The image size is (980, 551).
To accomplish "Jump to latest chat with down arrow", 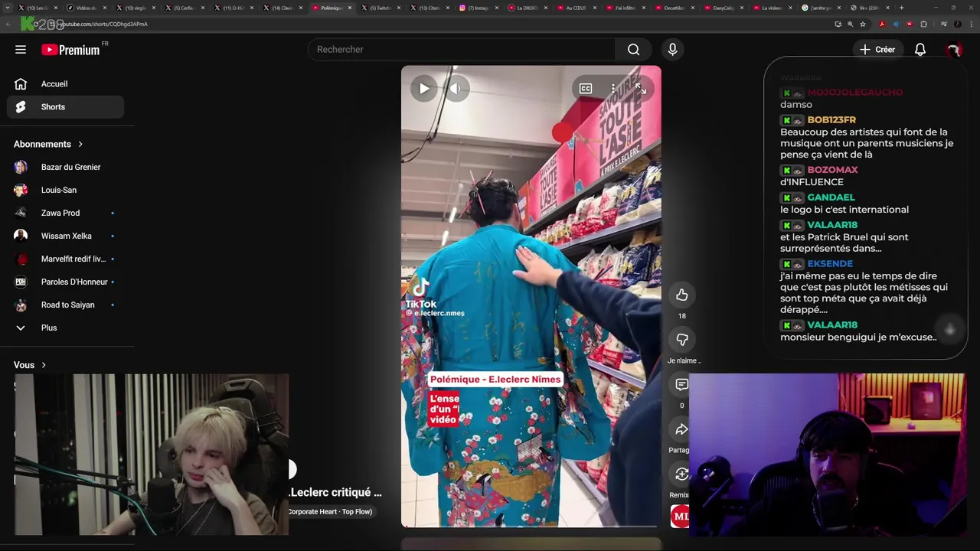I will [950, 329].
